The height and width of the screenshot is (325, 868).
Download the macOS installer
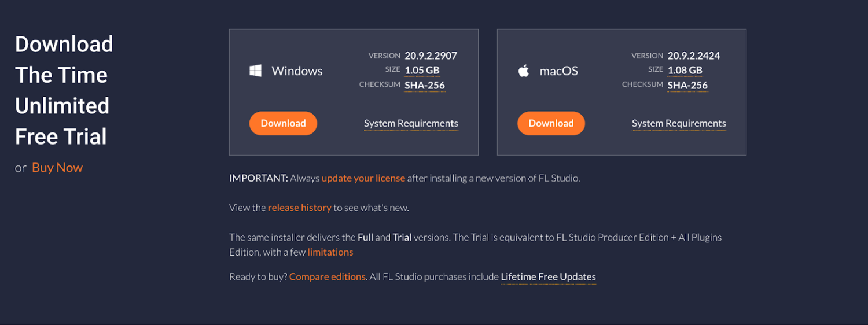click(551, 123)
